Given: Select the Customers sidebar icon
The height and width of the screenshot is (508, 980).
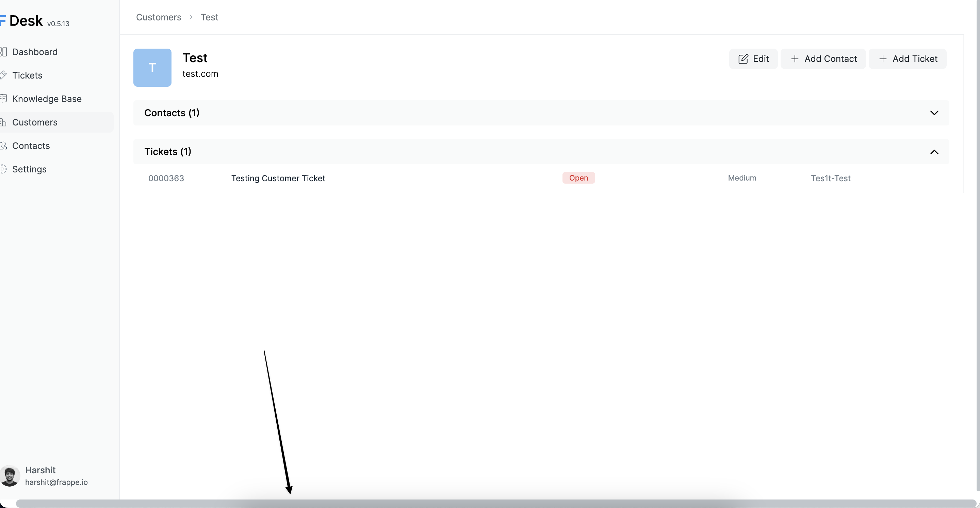Looking at the screenshot, I should click(x=4, y=122).
